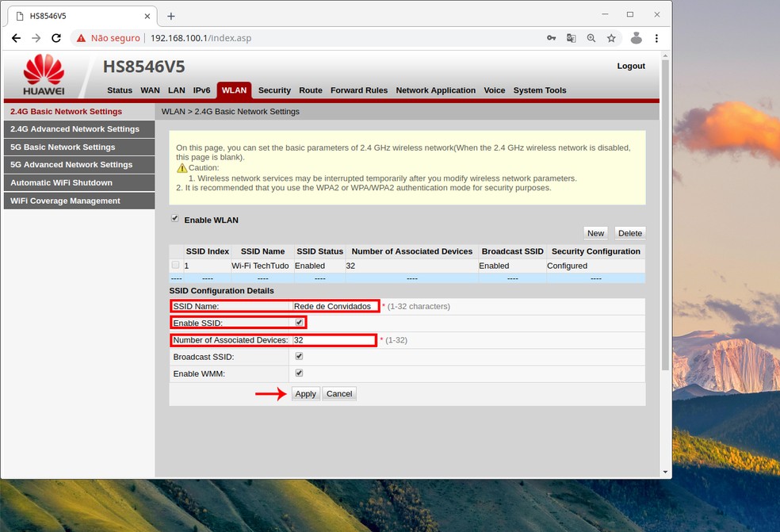Close the HS8546V5 tab
Viewport: 780px width, 532px height.
click(147, 17)
